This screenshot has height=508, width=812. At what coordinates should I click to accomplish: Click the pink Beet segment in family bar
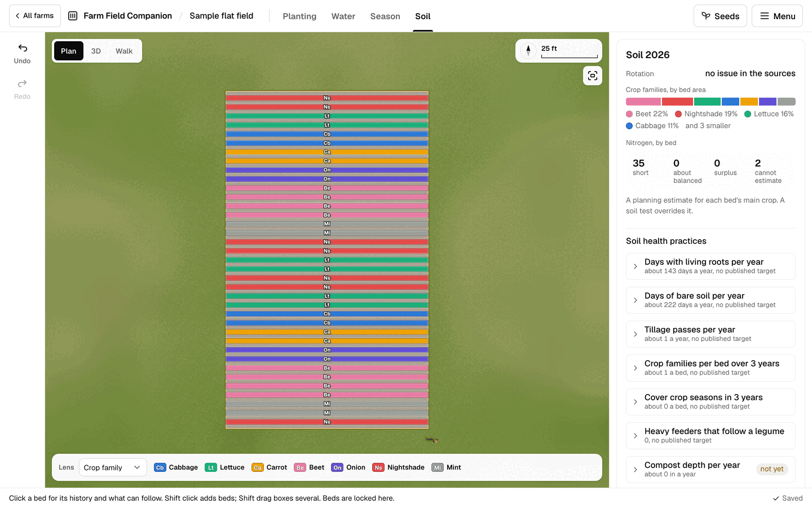643,102
